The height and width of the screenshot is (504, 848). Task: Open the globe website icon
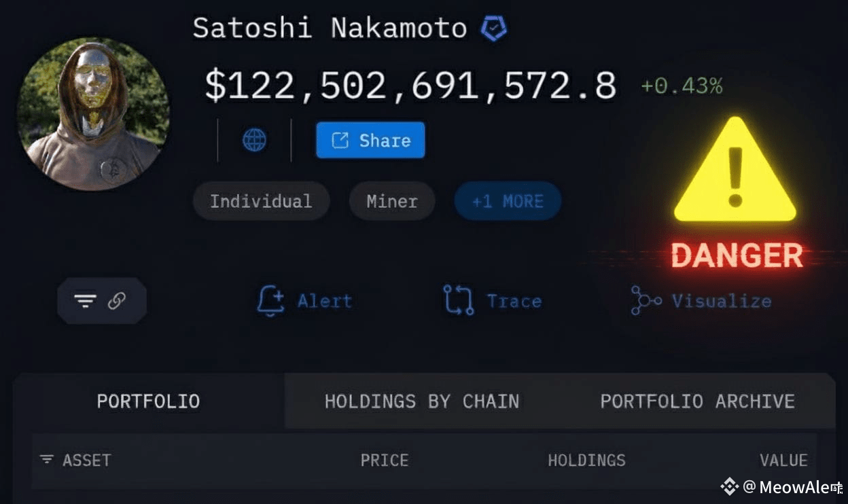[254, 141]
